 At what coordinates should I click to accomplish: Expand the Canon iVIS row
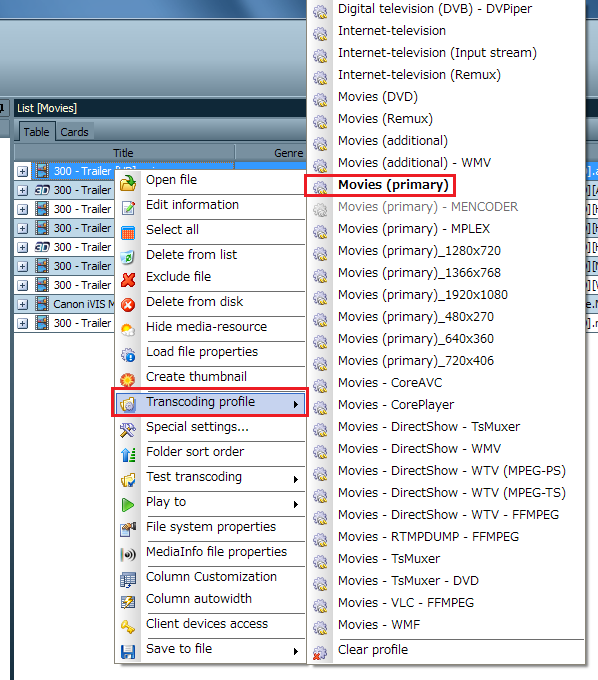pos(22,304)
